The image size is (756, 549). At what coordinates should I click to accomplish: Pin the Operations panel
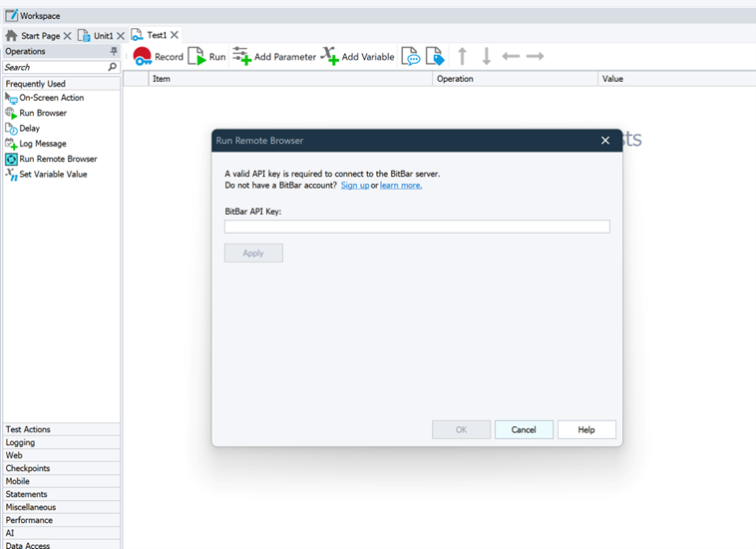114,51
